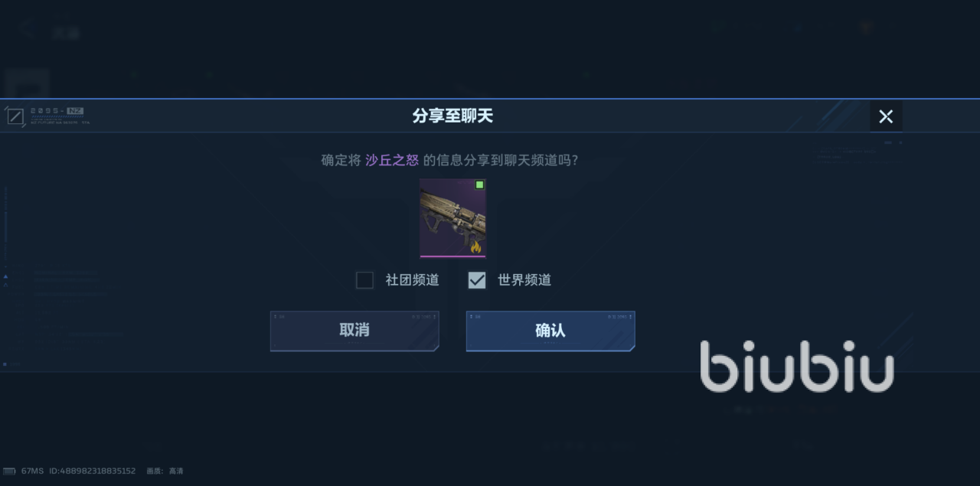Screen dimensions: 980x486
Task: Enable the 社团频道 checkbox
Action: coord(364,280)
